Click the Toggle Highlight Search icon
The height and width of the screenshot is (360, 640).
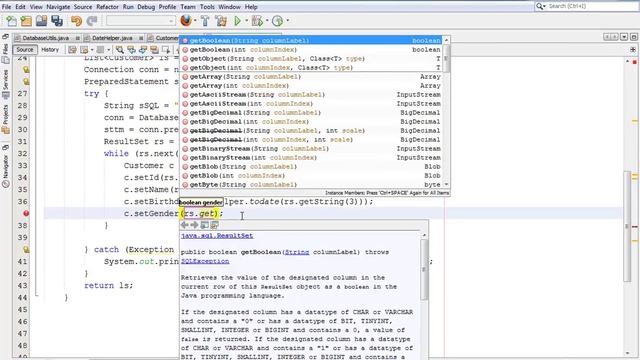(154, 50)
